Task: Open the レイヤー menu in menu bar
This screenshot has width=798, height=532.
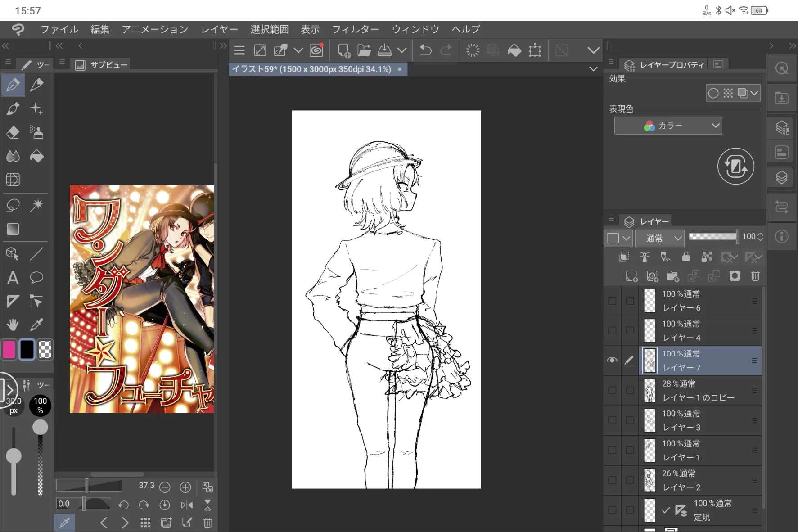Action: click(x=219, y=30)
